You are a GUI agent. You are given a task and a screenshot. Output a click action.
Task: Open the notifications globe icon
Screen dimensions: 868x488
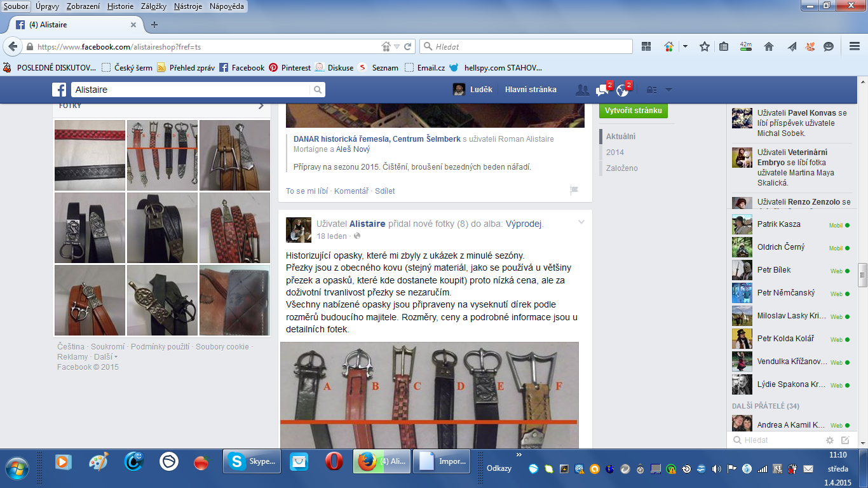click(x=622, y=90)
